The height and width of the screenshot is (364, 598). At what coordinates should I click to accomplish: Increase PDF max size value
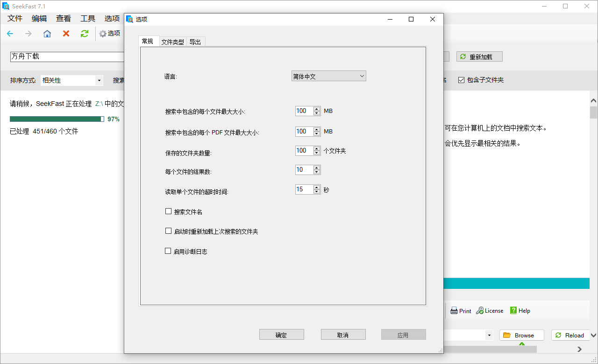coord(317,129)
